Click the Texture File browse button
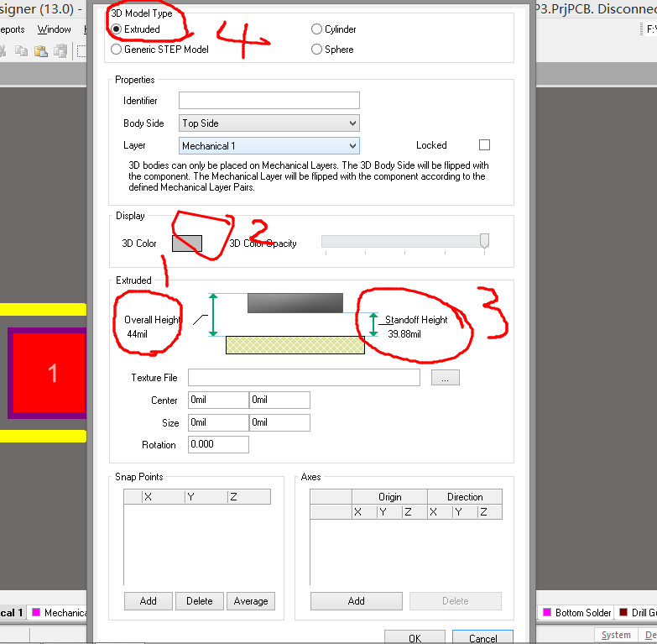657x644 pixels. (x=445, y=378)
